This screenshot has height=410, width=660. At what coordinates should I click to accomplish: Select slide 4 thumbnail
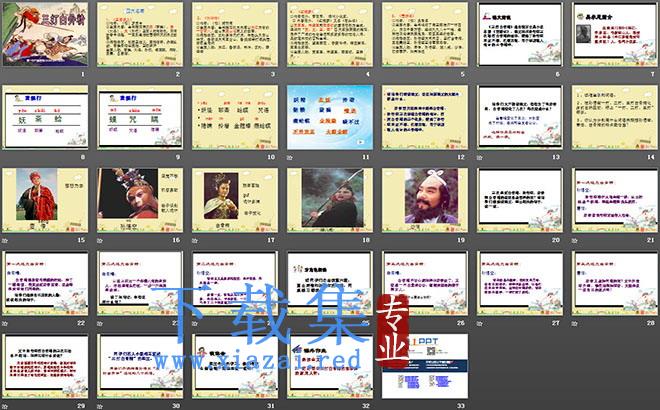click(x=330, y=34)
